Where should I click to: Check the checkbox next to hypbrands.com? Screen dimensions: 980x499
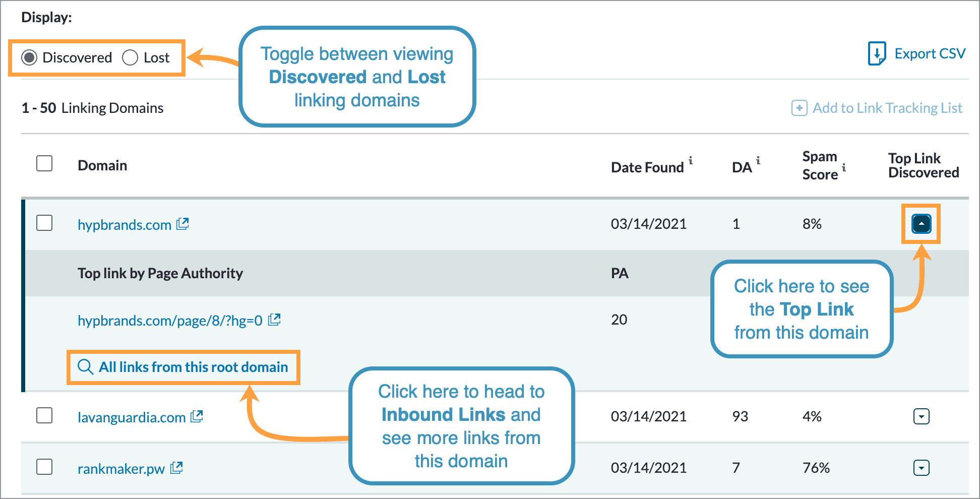click(44, 224)
